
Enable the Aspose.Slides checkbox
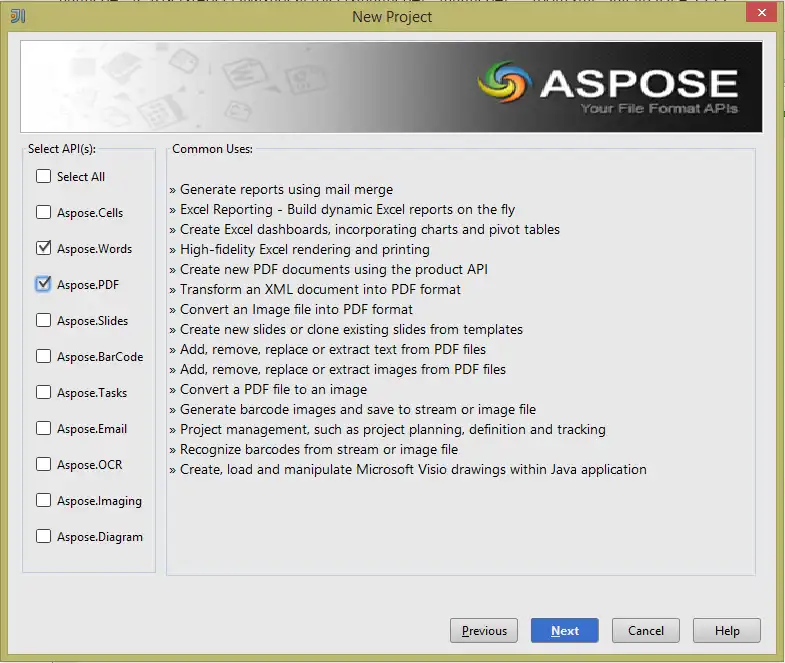pos(44,320)
